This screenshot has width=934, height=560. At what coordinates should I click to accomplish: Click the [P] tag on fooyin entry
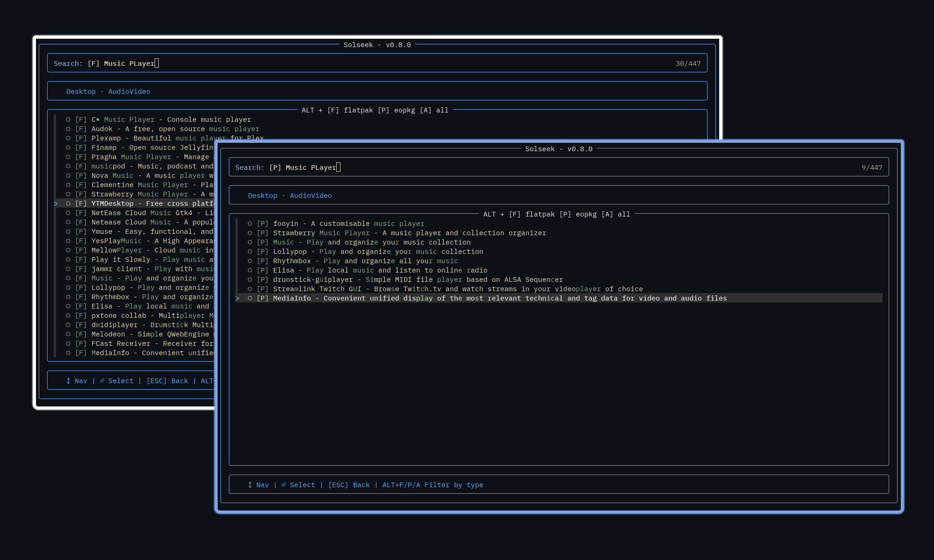[x=262, y=224]
